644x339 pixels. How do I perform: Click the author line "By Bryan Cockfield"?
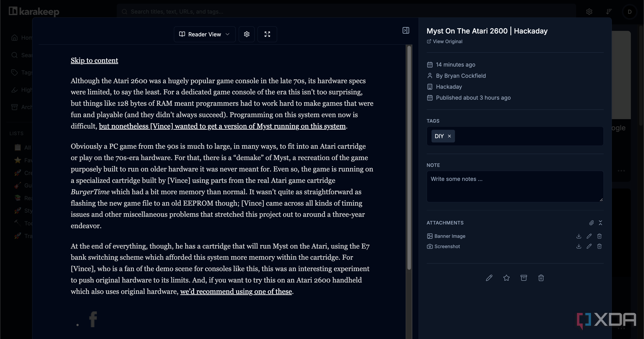461,76
